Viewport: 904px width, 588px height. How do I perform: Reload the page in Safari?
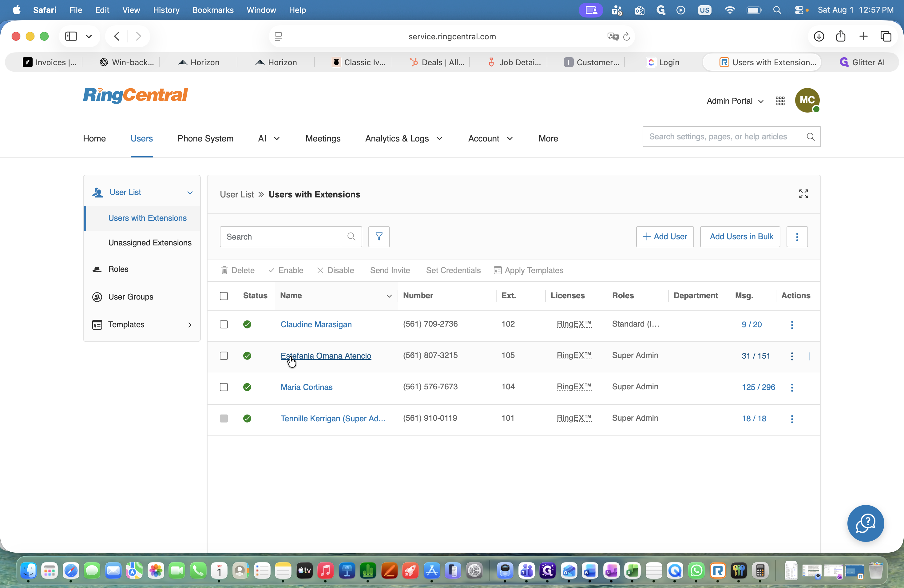coord(627,37)
